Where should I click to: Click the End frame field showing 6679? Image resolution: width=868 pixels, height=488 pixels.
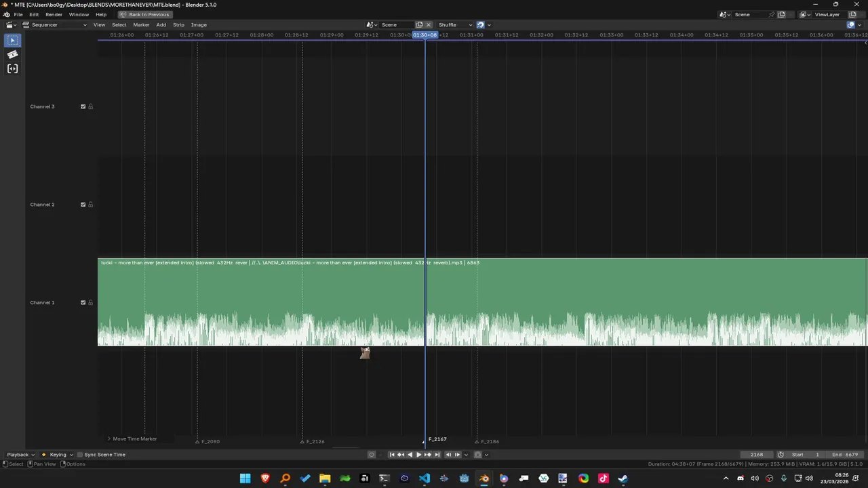(x=845, y=455)
